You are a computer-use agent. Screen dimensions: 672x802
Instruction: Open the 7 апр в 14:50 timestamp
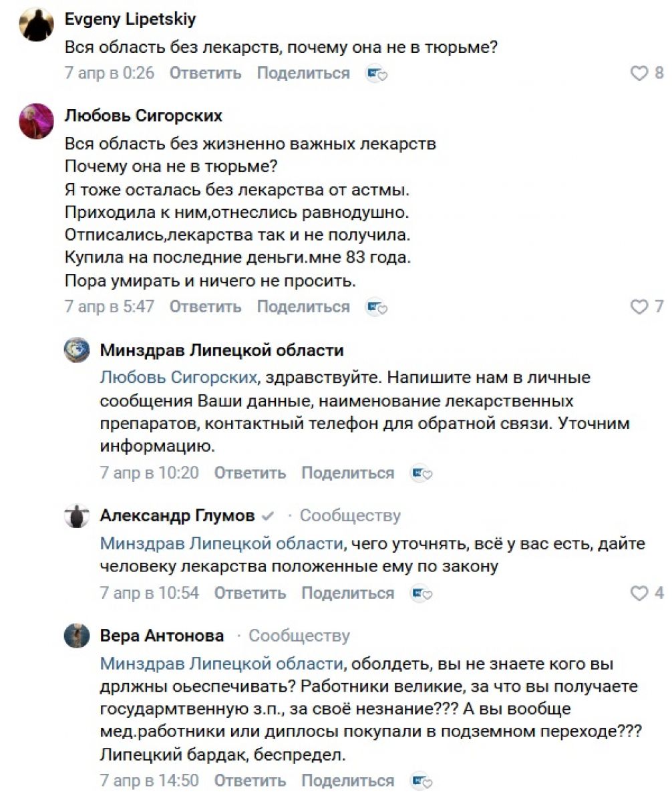click(x=149, y=780)
